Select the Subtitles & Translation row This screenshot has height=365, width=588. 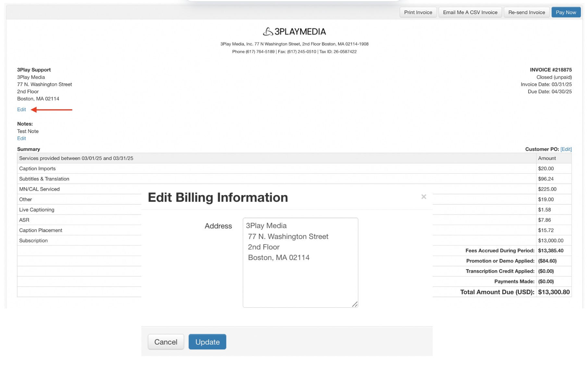pos(44,179)
